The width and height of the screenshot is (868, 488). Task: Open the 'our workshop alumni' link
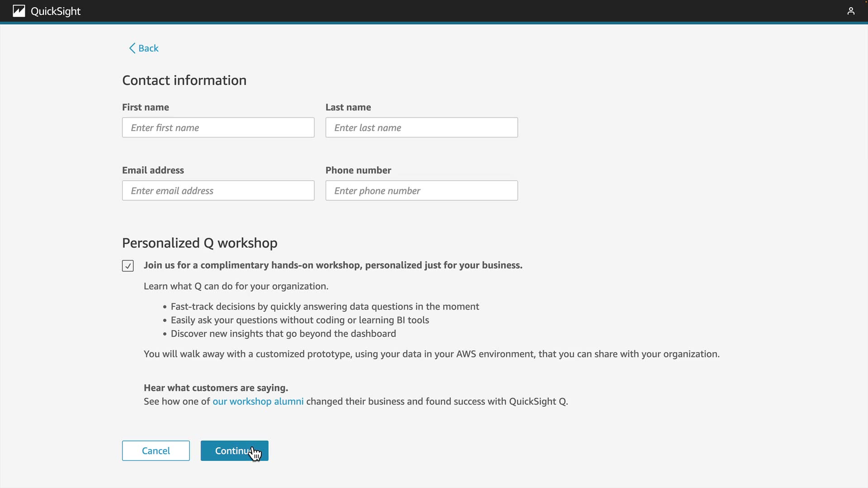[258, 401]
